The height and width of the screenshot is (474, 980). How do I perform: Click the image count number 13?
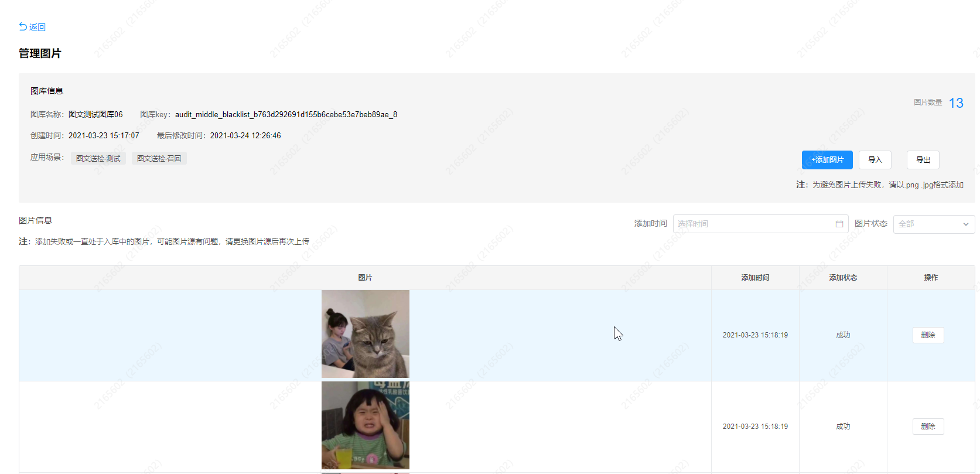[956, 103]
